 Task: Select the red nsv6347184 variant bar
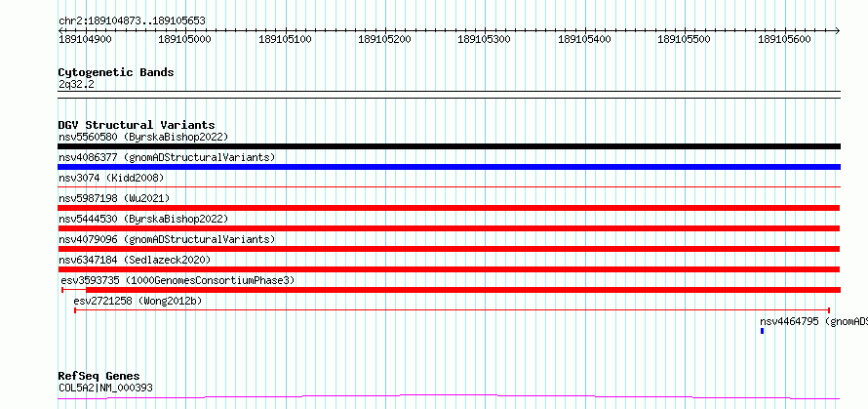click(449, 269)
